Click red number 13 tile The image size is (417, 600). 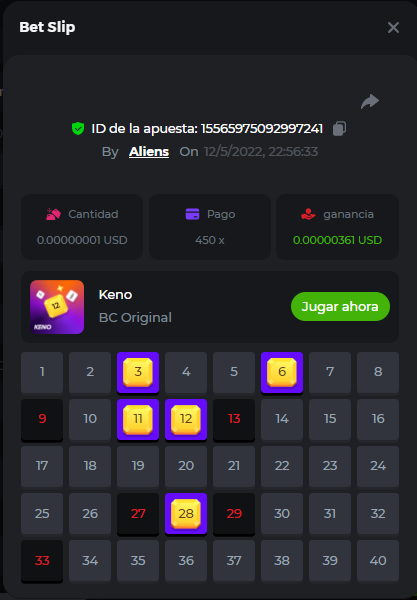pyautogui.click(x=234, y=419)
